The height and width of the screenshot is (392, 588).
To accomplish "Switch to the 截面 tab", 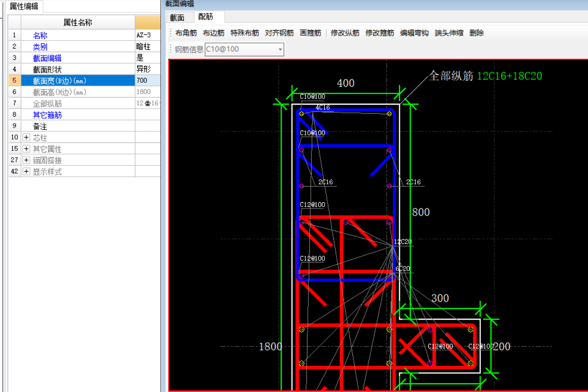I will [177, 17].
